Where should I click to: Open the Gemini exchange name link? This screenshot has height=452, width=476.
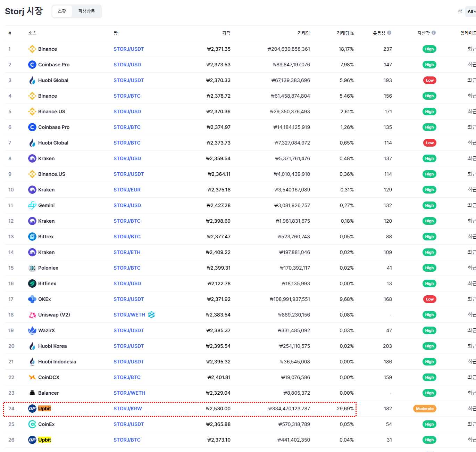point(46,205)
